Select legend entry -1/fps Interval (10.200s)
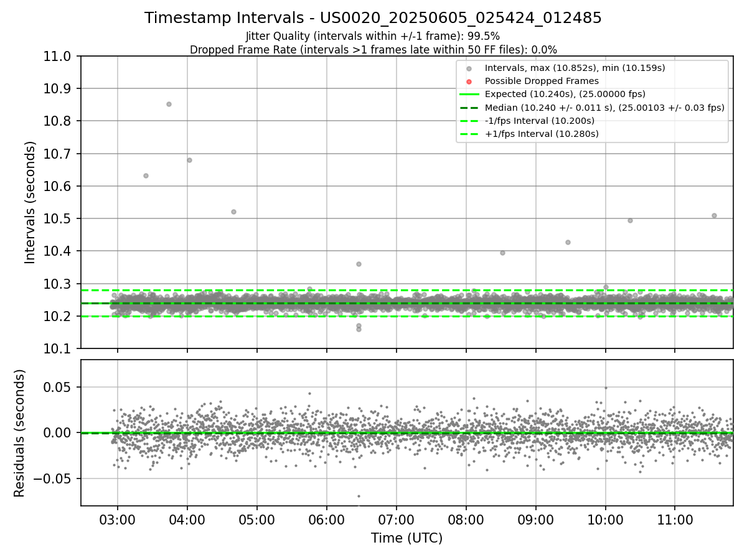The image size is (747, 560). (x=539, y=120)
